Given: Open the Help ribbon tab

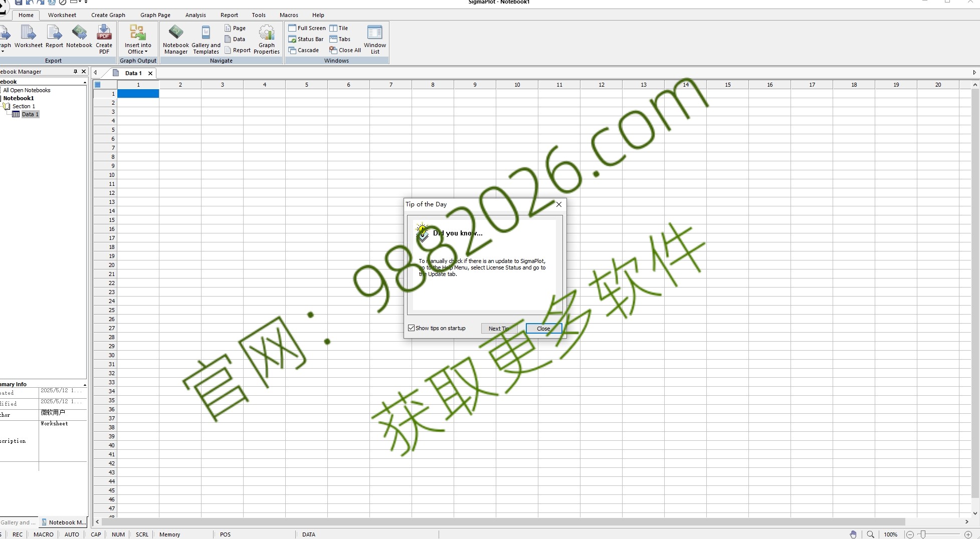Looking at the screenshot, I should click(318, 15).
